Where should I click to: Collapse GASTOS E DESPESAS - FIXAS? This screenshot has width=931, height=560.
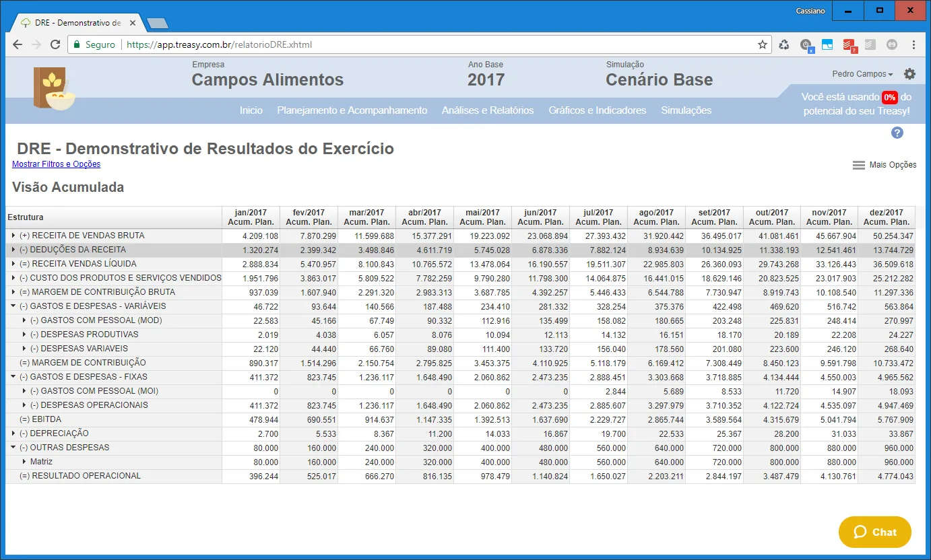(13, 377)
